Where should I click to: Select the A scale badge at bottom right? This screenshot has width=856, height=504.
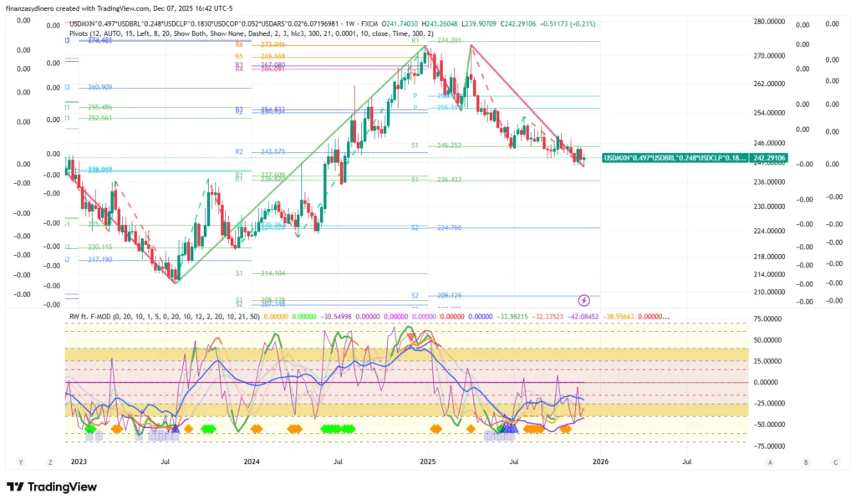[769, 461]
